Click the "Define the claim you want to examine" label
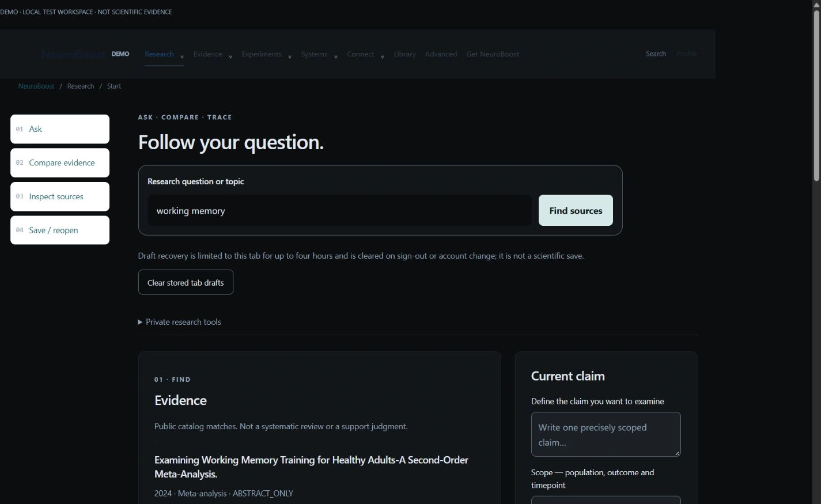 (x=597, y=401)
